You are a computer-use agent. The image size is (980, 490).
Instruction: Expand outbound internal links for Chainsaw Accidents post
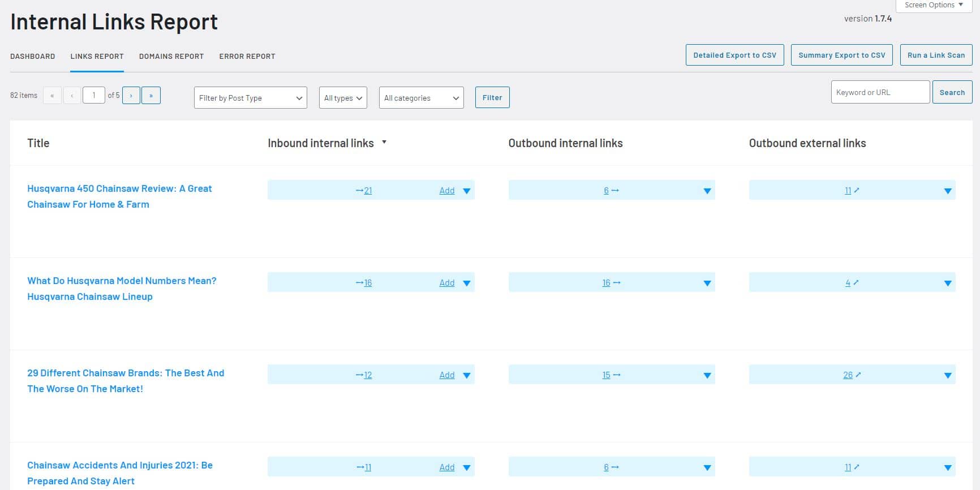[707, 467]
